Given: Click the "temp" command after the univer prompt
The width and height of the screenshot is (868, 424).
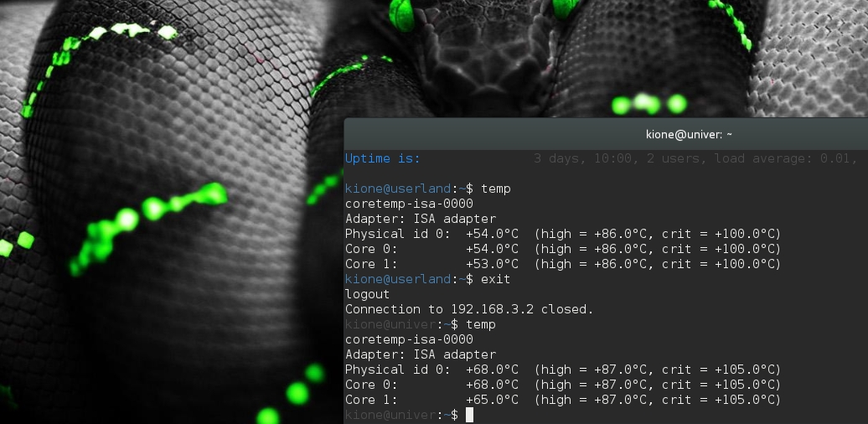Looking at the screenshot, I should click(x=481, y=324).
